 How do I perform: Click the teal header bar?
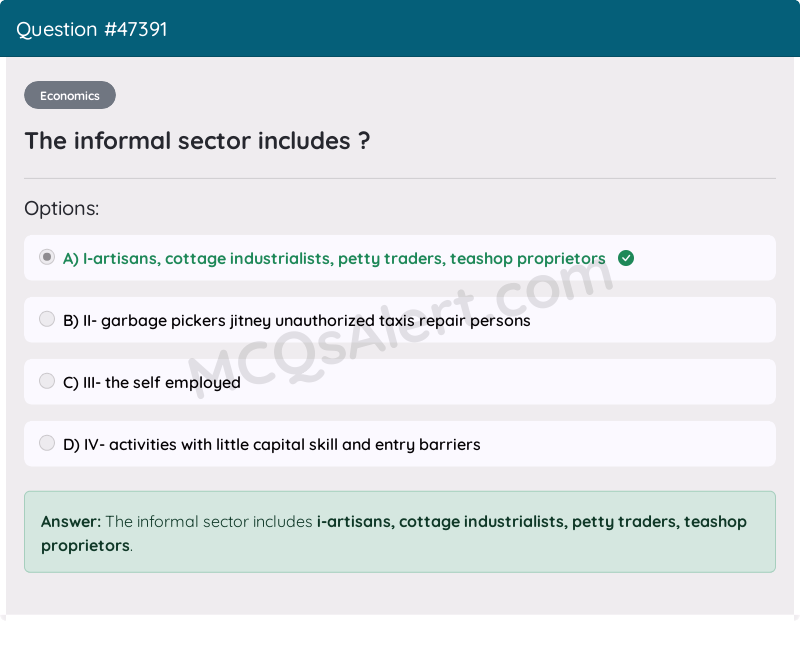point(400,28)
